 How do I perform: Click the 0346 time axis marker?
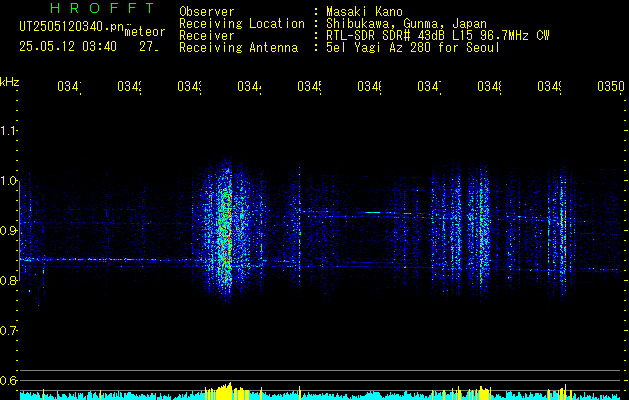(369, 86)
